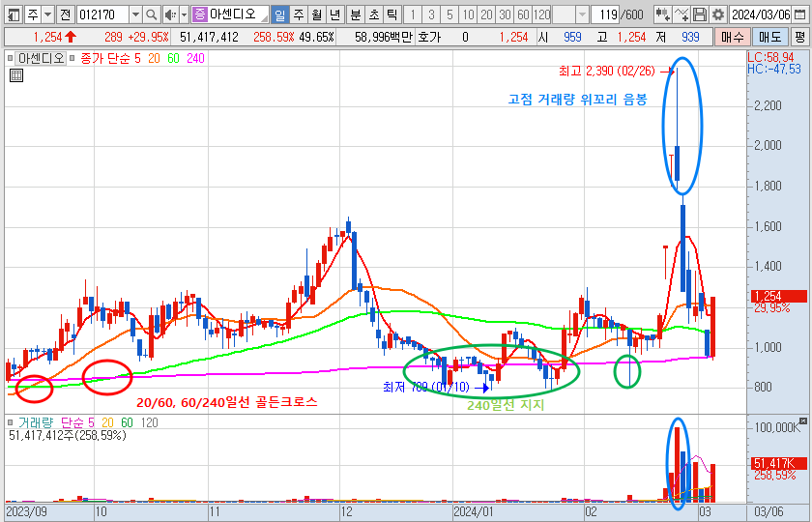The height and width of the screenshot is (522, 812).
Task: Click the date field 2024/03/06
Action: point(760,14)
